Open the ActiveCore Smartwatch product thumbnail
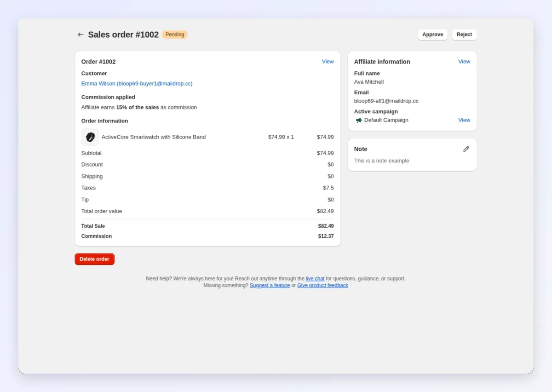This screenshot has width=552, height=392. pyautogui.click(x=90, y=137)
